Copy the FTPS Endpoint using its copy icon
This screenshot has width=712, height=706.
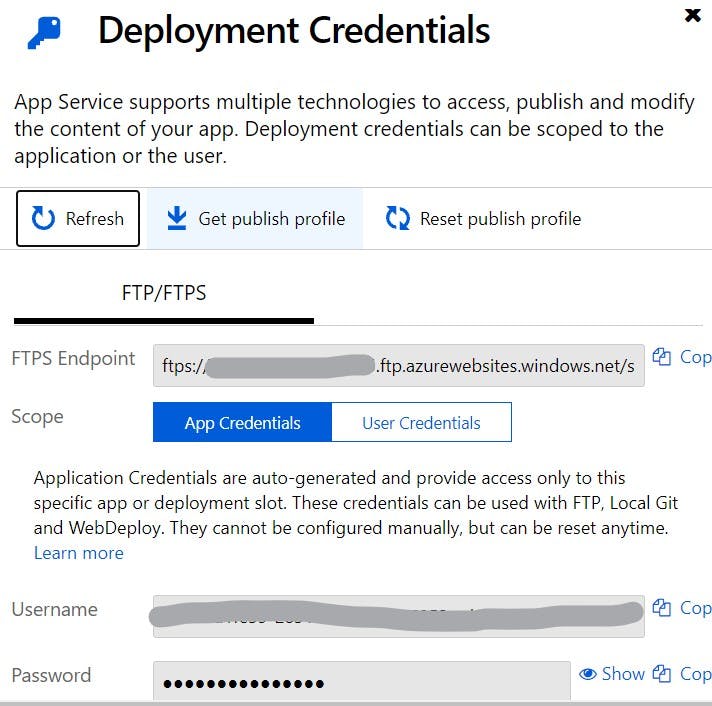(662, 357)
